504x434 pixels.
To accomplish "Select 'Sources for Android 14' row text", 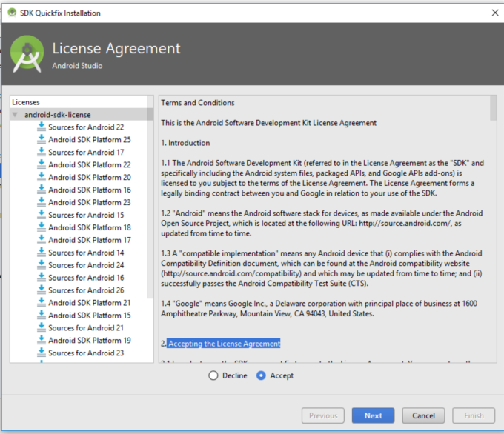I will pyautogui.click(x=86, y=253).
